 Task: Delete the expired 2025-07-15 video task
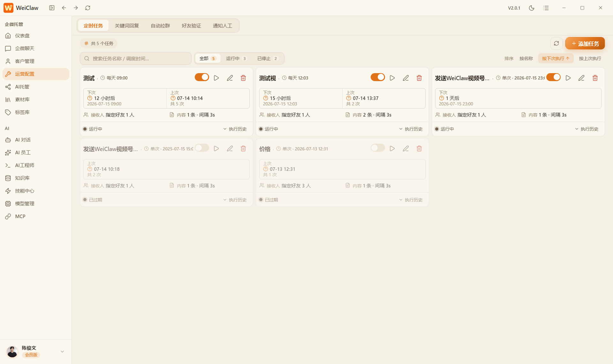tap(243, 148)
